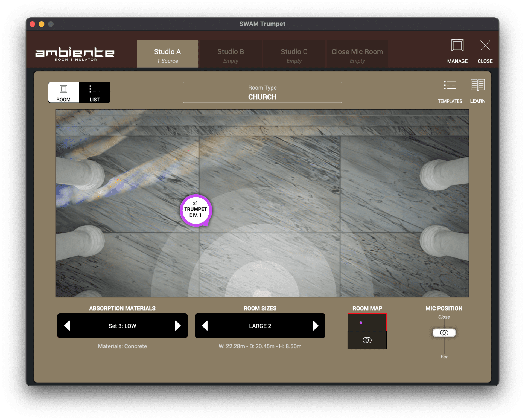Screen dimensions: 525x420
Task: Select the Studio C tab
Action: point(294,54)
